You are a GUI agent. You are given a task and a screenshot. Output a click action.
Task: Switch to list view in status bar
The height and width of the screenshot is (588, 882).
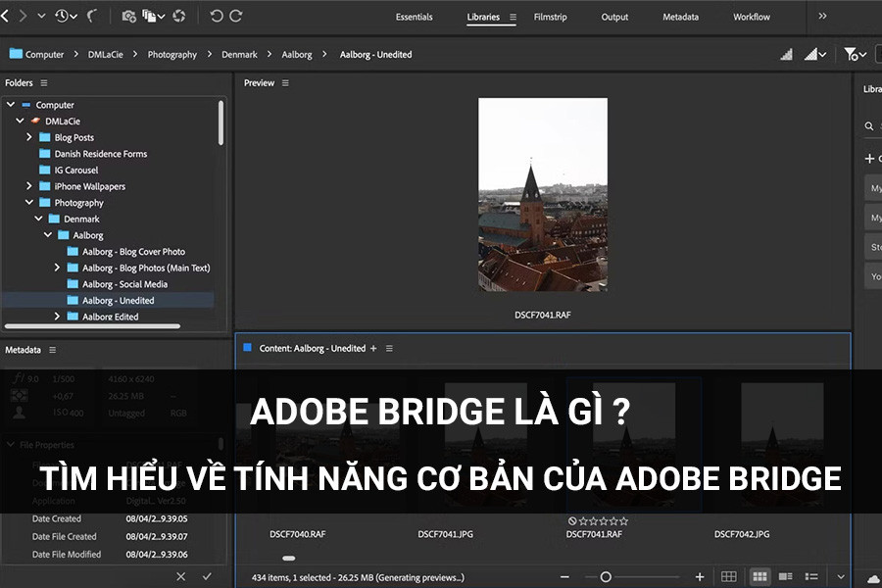(x=810, y=576)
